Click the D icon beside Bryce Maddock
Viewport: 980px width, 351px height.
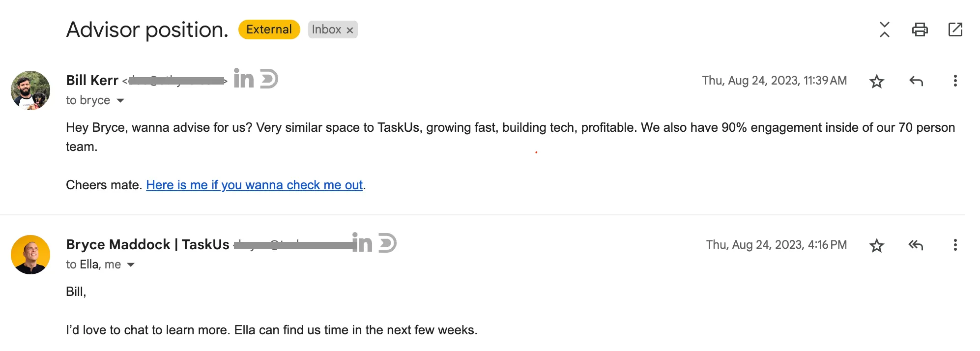[387, 243]
